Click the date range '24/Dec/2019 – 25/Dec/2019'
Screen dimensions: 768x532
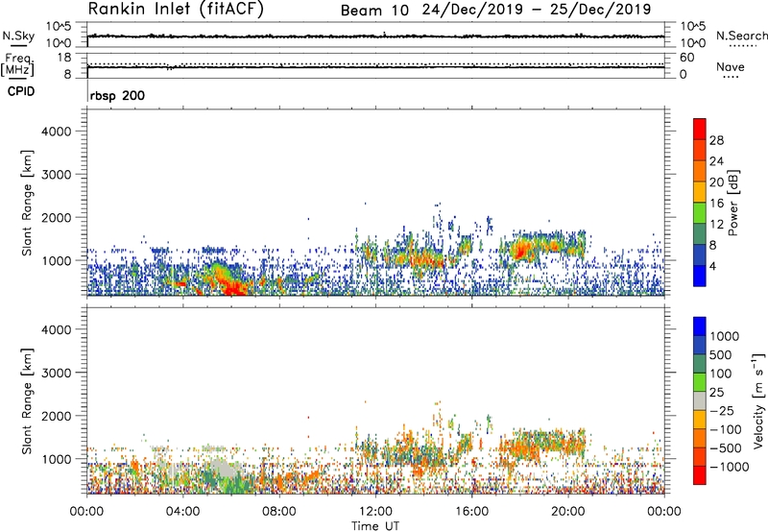tap(537, 10)
